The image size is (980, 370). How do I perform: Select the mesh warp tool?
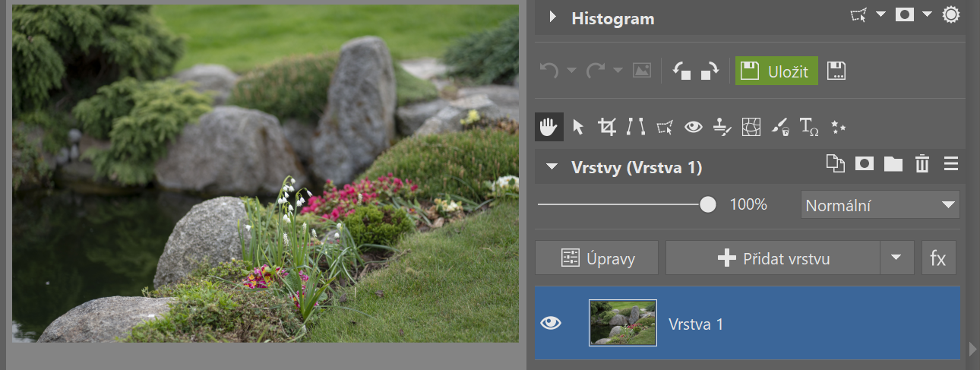751,127
